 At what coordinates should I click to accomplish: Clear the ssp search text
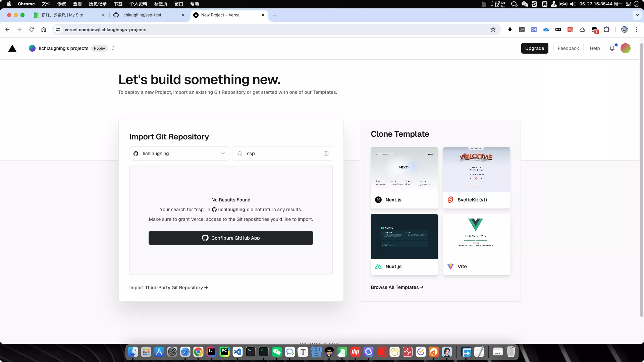pyautogui.click(x=326, y=154)
